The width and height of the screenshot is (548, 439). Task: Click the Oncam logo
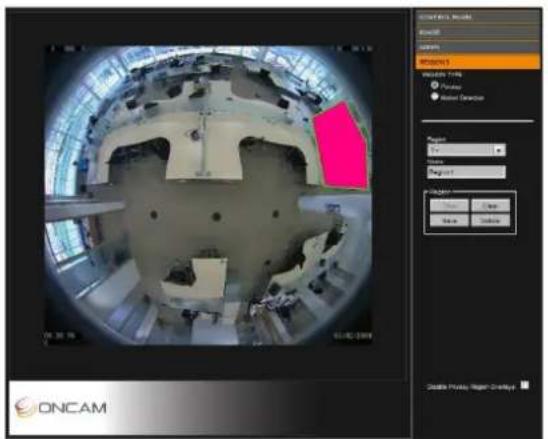pyautogui.click(x=61, y=408)
